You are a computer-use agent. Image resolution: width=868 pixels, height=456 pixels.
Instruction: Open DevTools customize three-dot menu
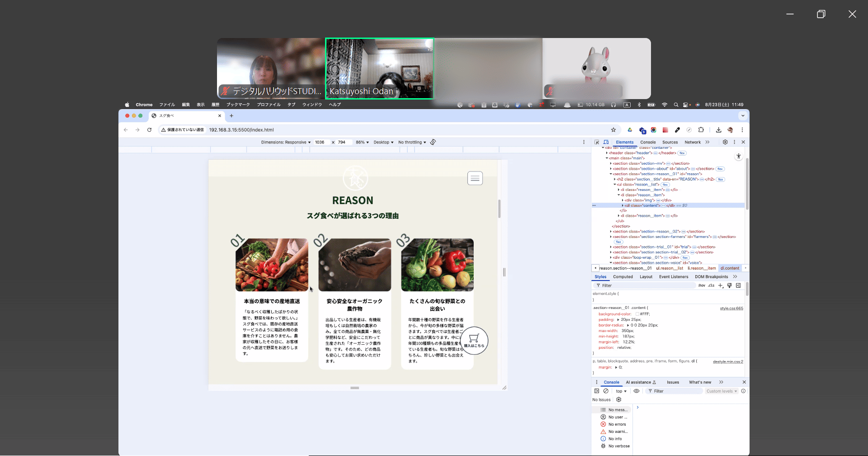pos(734,142)
